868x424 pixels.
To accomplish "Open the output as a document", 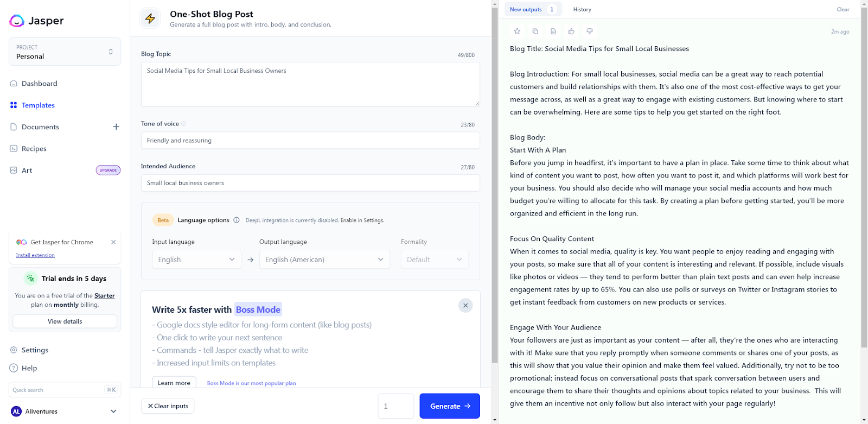I will click(x=553, y=31).
